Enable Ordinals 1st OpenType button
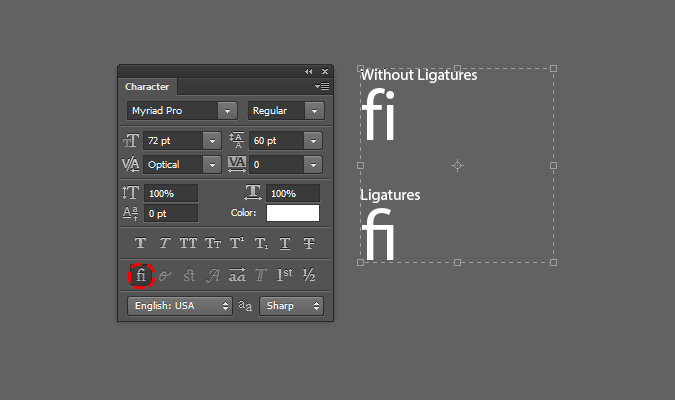The image size is (675, 400). [x=285, y=275]
